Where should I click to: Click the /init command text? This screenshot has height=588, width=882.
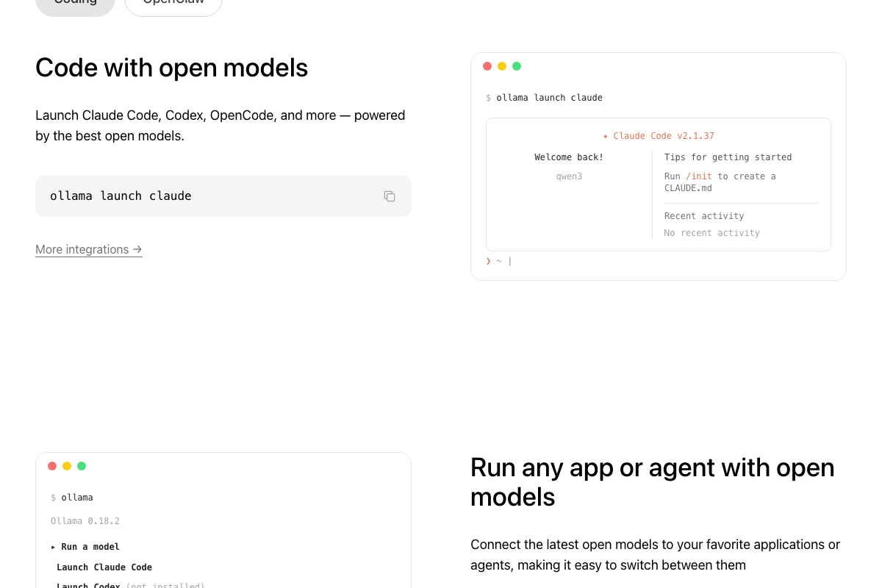699,176
